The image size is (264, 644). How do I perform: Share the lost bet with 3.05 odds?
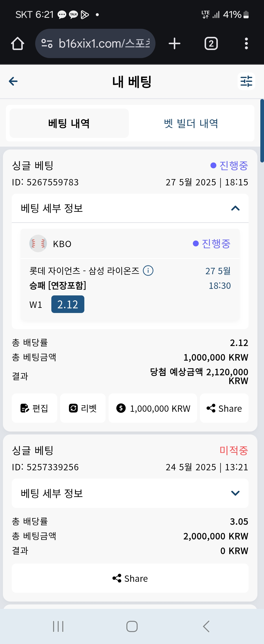(130, 578)
